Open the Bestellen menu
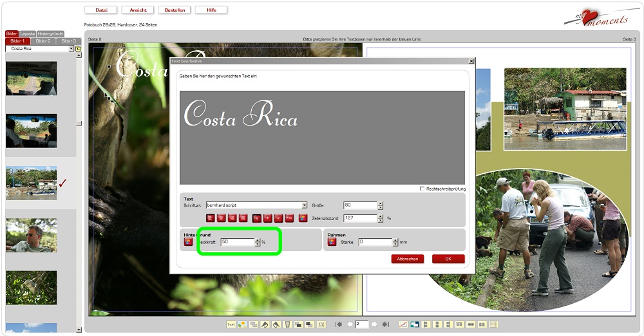The width and height of the screenshot is (644, 336). [175, 10]
